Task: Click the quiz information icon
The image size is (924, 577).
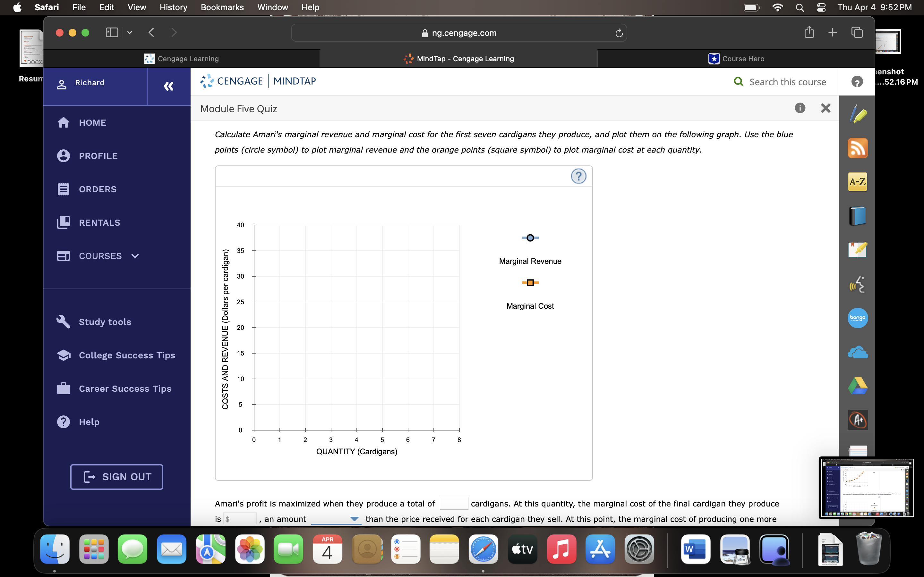Action: pyautogui.click(x=800, y=108)
